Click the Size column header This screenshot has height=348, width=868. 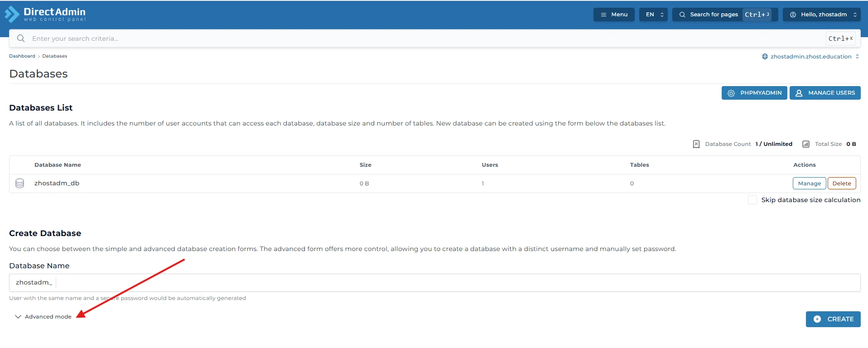(x=366, y=165)
